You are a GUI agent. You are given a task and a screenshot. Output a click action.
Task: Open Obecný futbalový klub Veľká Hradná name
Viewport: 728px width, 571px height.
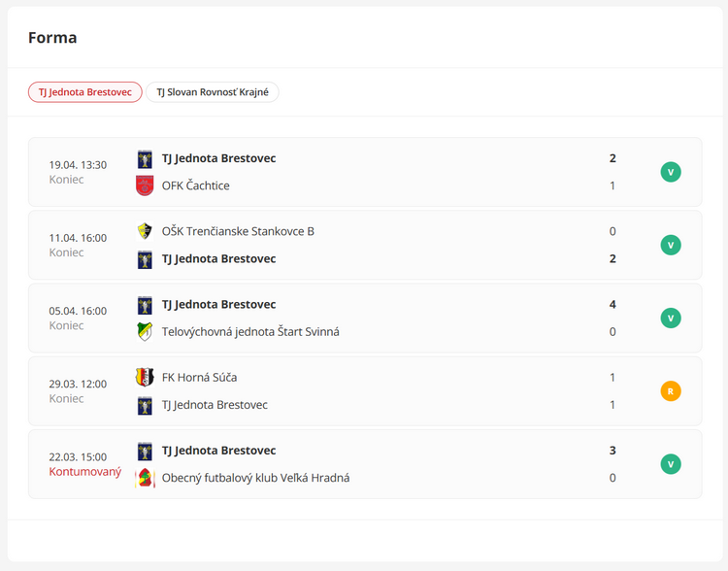(255, 478)
